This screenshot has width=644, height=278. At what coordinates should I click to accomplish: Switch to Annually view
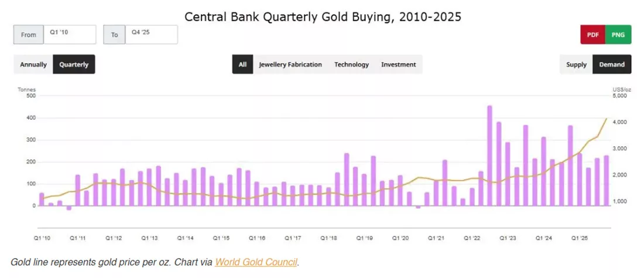(33, 65)
